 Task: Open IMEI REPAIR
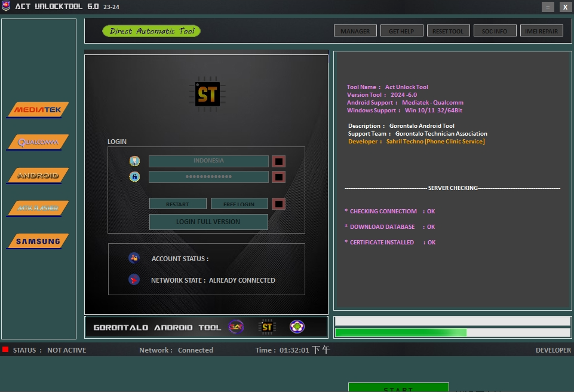pos(541,30)
